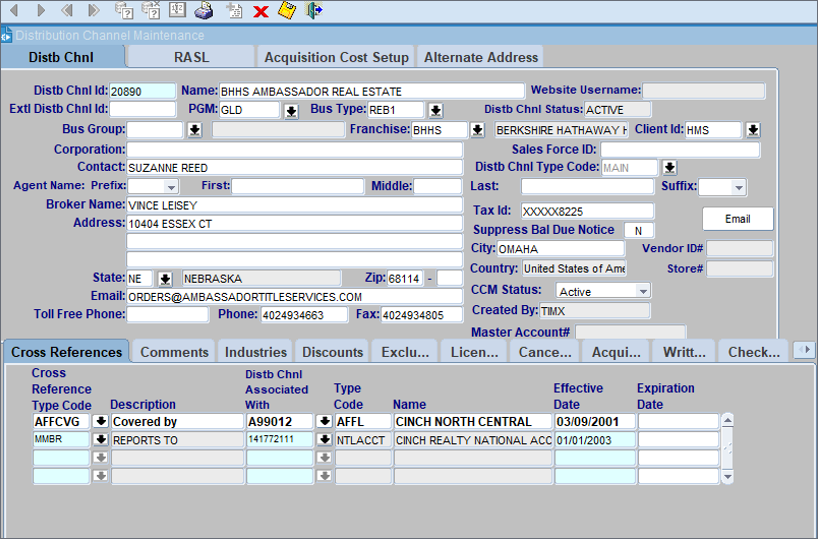Open Distb Chnl Type Code lookup arrow

pyautogui.click(x=669, y=167)
